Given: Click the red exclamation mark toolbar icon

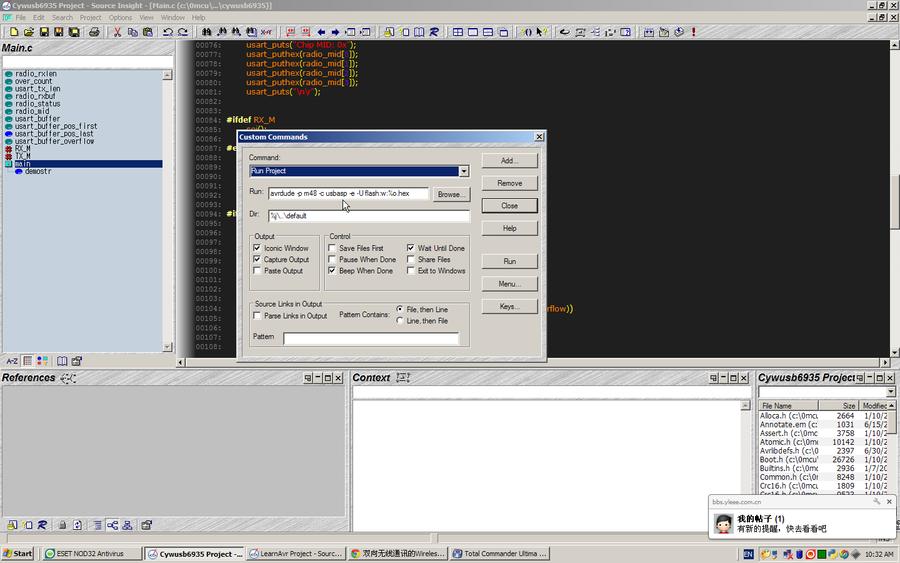Looking at the screenshot, I should pyautogui.click(x=693, y=32).
